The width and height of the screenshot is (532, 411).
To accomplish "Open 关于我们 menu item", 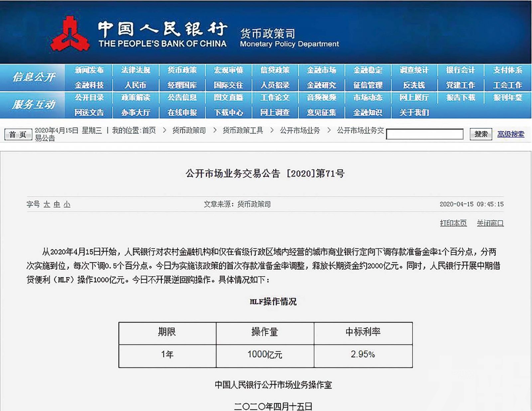I will click(x=414, y=112).
